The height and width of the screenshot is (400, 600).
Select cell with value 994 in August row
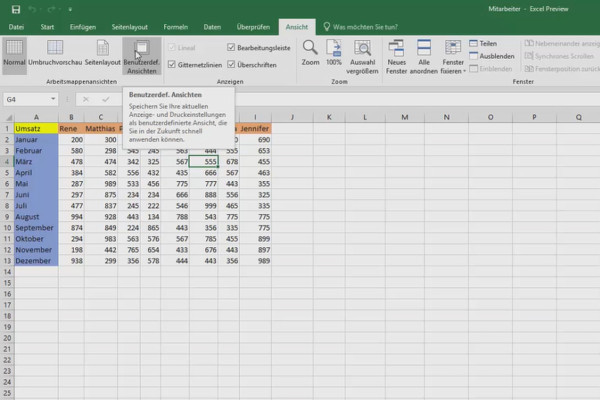[x=71, y=217]
